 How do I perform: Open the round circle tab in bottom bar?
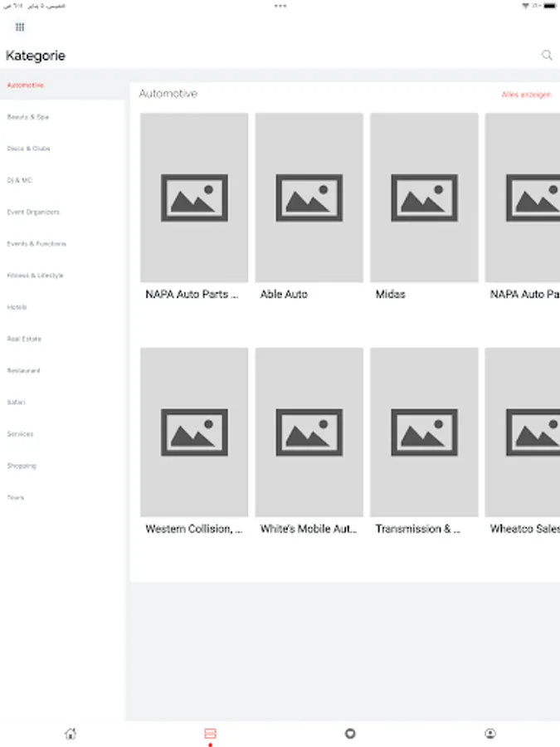point(350,733)
